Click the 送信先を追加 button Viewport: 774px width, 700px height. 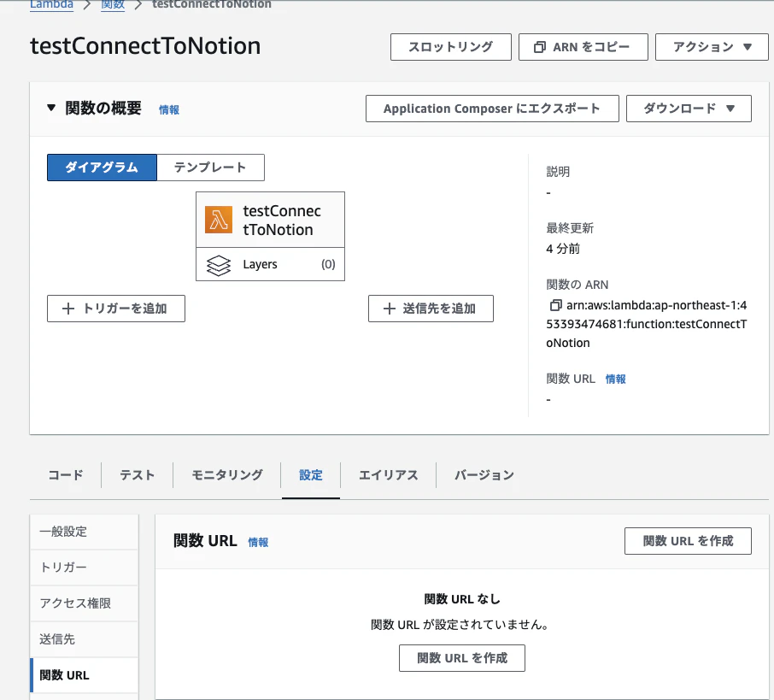(431, 309)
